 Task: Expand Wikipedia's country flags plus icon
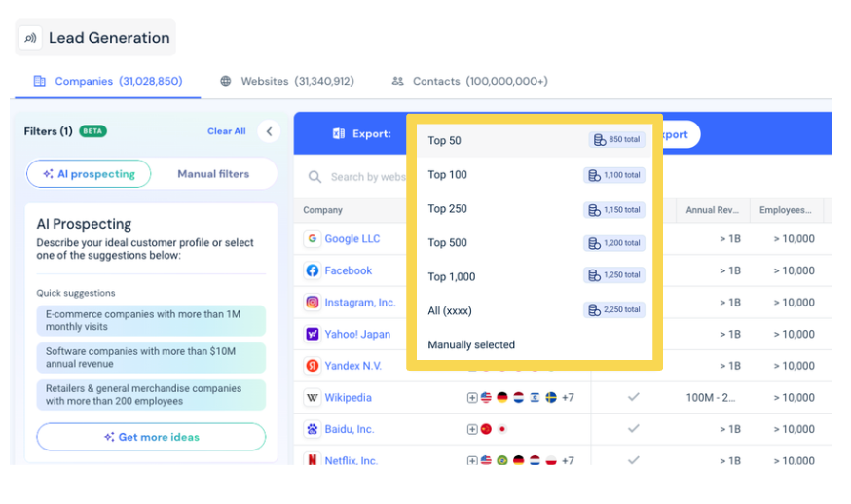pos(472,398)
